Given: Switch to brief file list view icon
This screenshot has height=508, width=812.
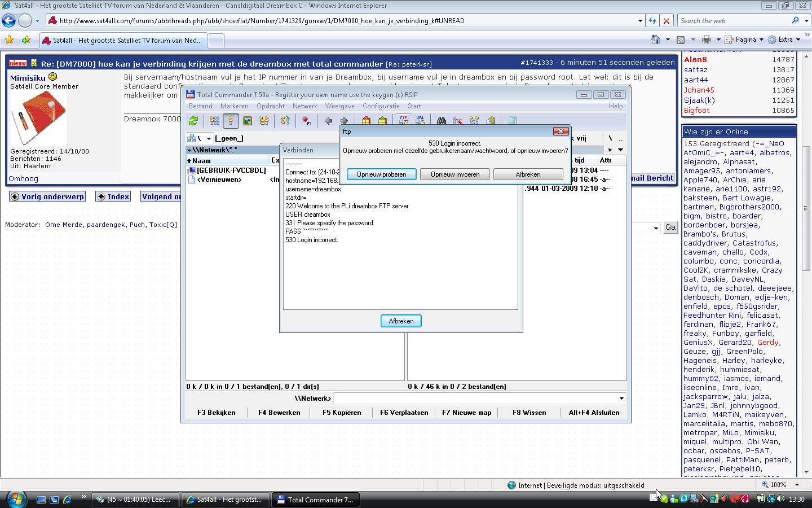Looking at the screenshot, I should 215,120.
